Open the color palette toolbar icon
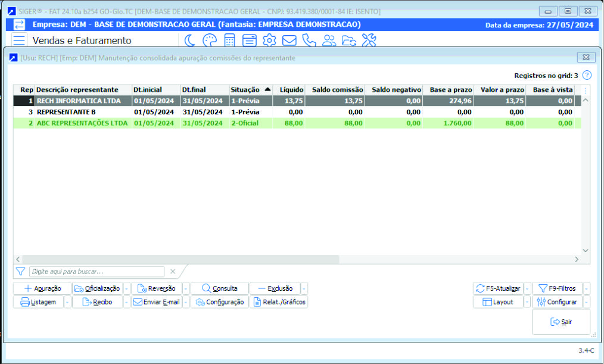The image size is (604, 364). [x=210, y=40]
